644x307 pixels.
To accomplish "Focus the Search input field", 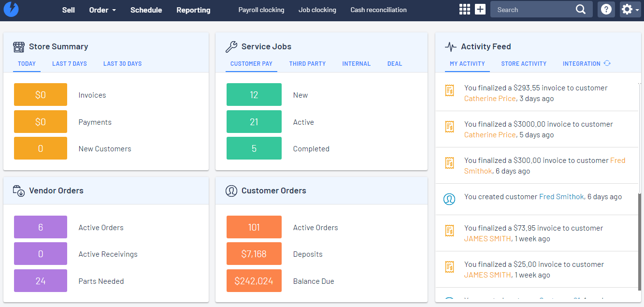I will (532, 9).
